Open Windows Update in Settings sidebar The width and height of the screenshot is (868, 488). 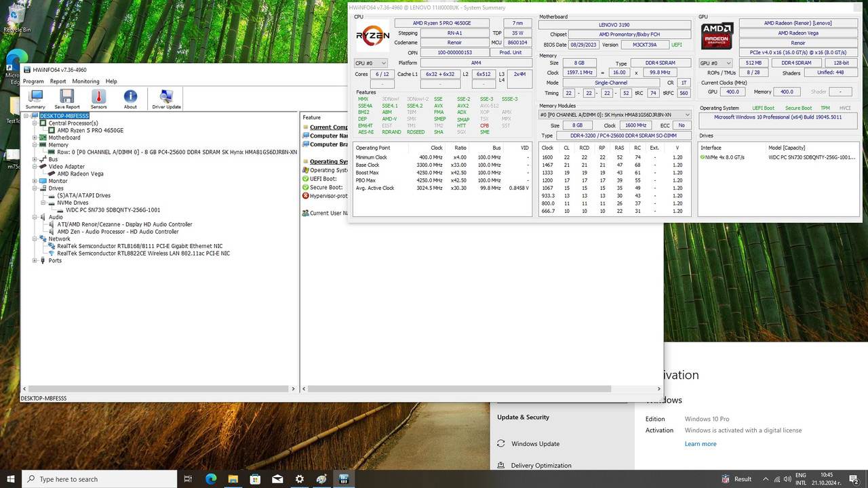click(x=535, y=444)
